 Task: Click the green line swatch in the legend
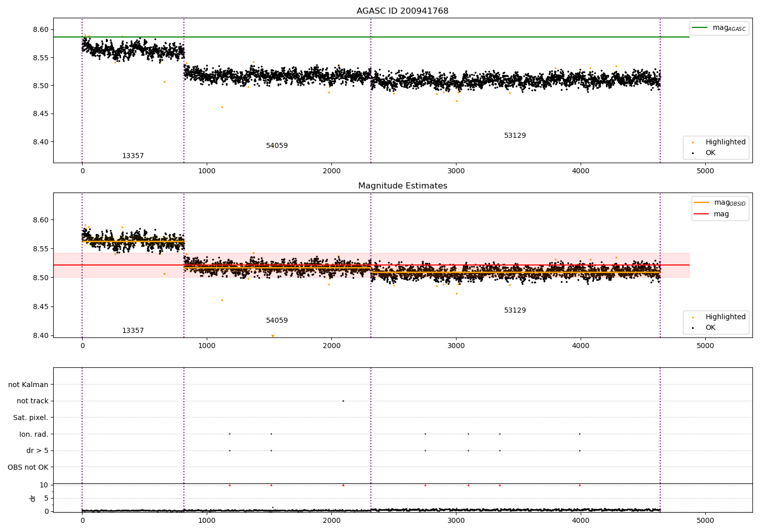[700, 27]
